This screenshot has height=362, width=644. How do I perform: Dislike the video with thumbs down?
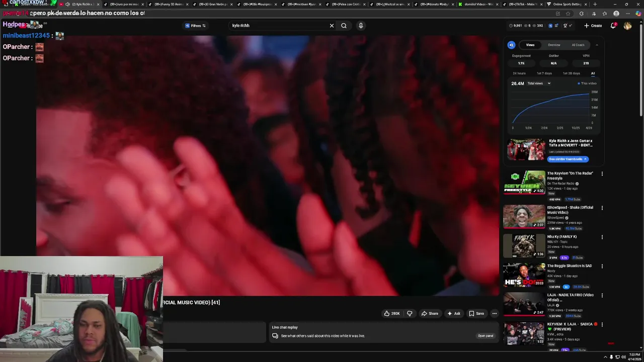tap(410, 313)
